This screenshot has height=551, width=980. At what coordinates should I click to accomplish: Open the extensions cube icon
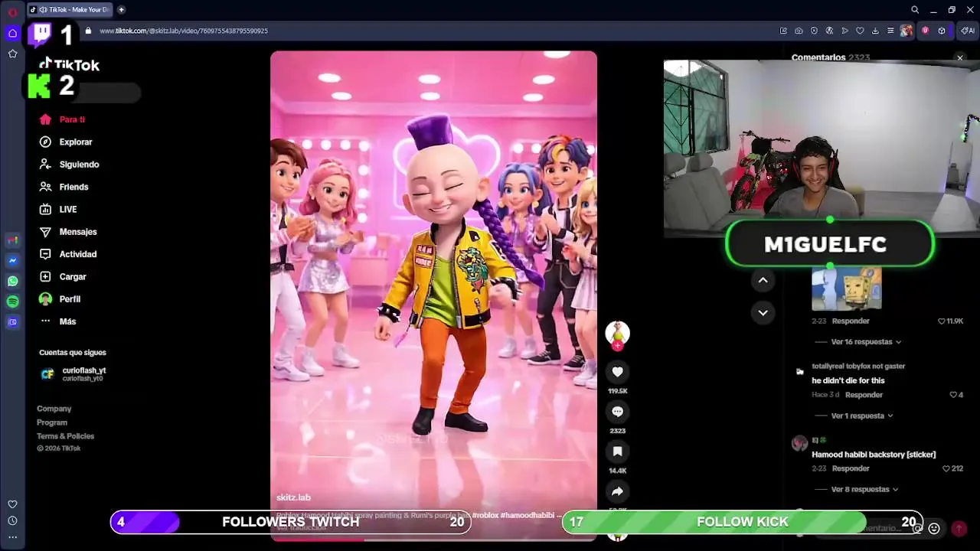(x=942, y=31)
